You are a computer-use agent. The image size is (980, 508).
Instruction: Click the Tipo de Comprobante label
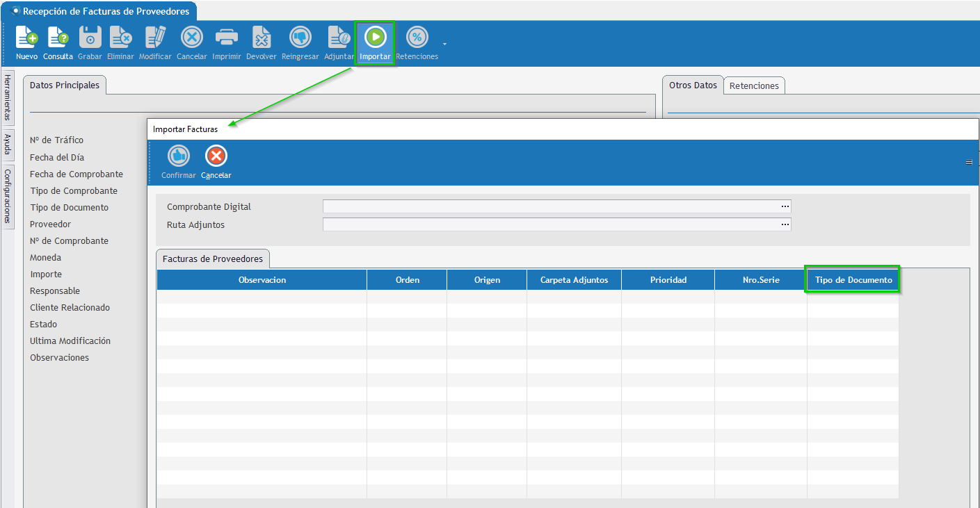(x=74, y=191)
